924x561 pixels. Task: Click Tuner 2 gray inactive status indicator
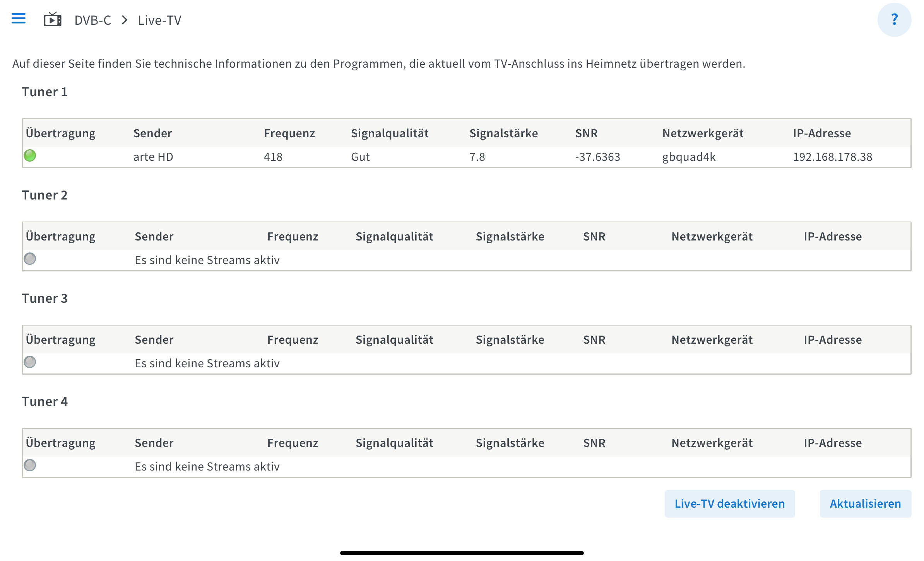point(30,259)
